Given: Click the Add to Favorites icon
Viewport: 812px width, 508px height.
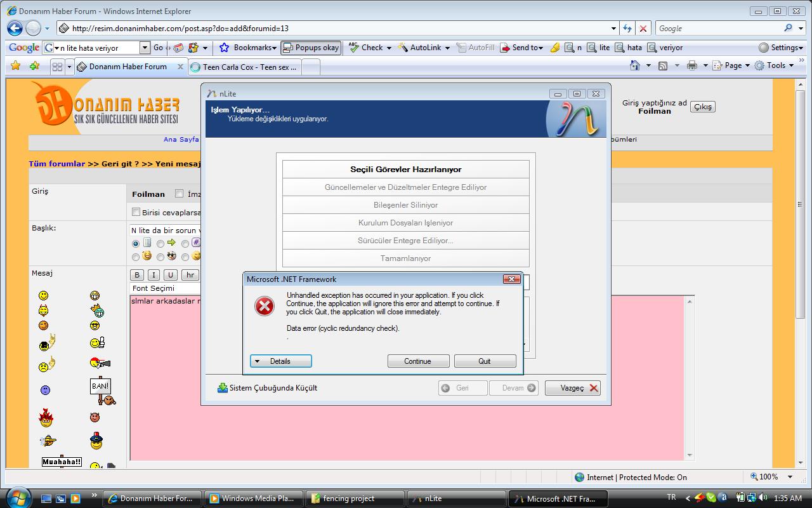Looking at the screenshot, I should [34, 66].
